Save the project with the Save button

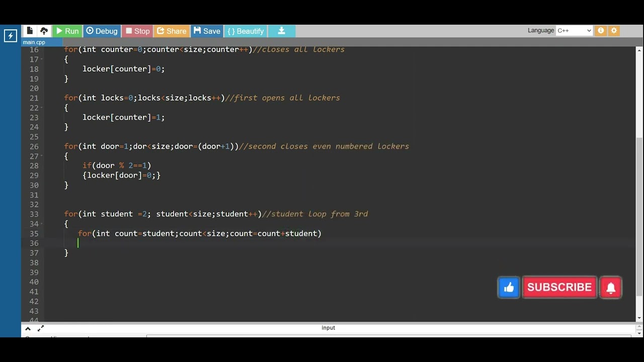207,31
